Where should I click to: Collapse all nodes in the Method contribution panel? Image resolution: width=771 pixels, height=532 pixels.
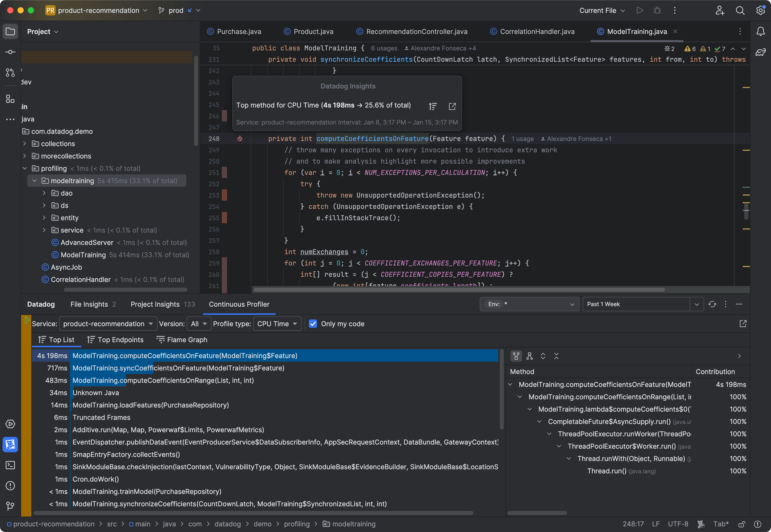(x=556, y=356)
